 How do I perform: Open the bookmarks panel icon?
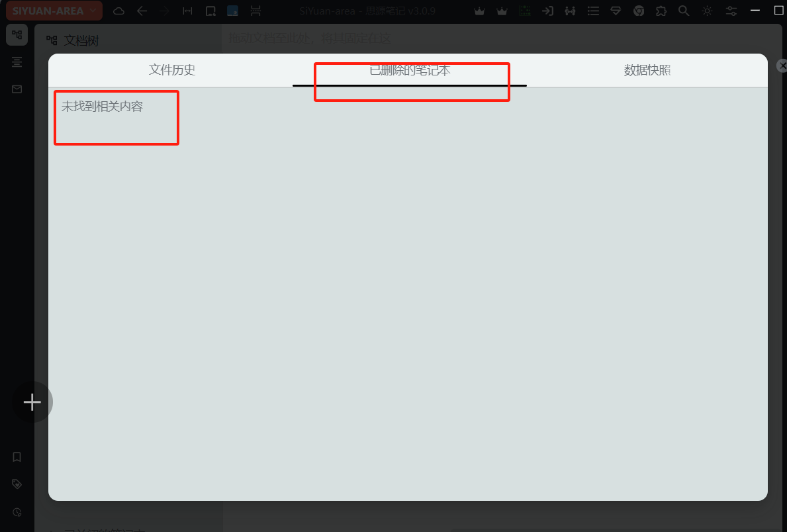click(17, 457)
